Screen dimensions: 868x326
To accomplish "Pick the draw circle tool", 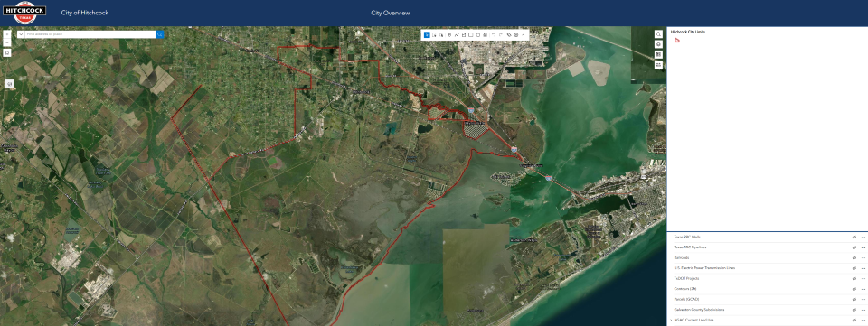I will pyautogui.click(x=477, y=35).
